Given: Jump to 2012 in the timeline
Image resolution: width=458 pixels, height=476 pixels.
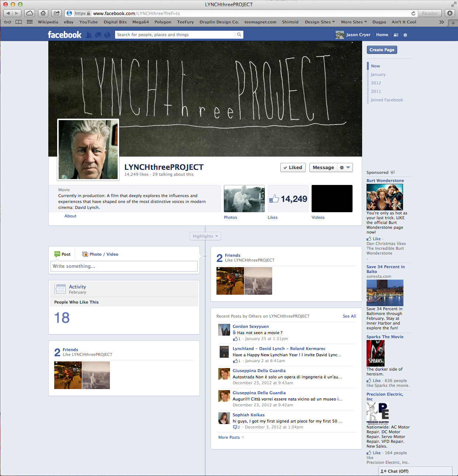Looking at the screenshot, I should (376, 83).
